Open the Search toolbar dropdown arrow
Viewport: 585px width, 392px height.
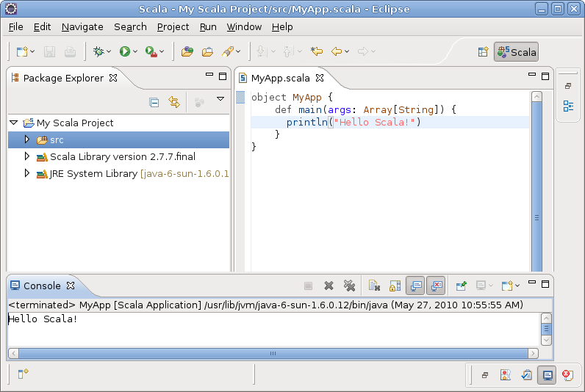pos(238,51)
